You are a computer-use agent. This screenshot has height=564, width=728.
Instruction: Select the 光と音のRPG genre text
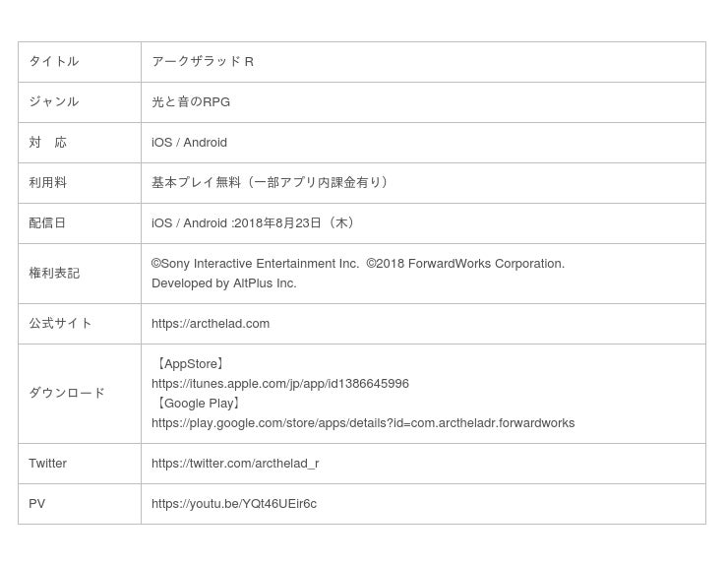190,102
